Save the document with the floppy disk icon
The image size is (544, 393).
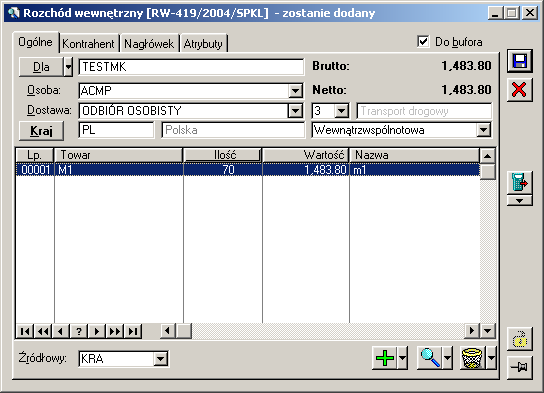[x=519, y=61]
